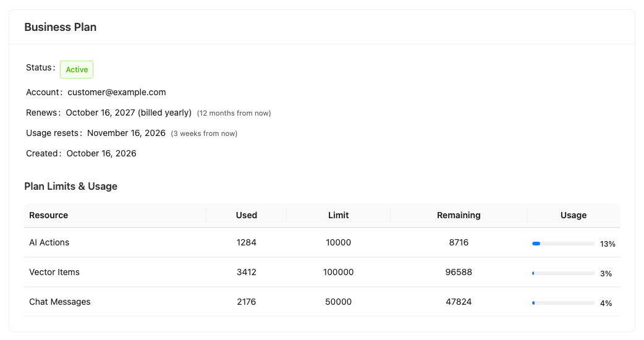The width and height of the screenshot is (644, 340).
Task: Click the Vector Items usage progress bar
Action: (564, 273)
